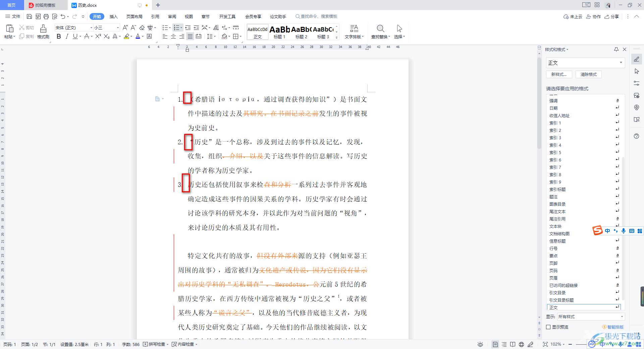Open the 页面布局 ribbon tab
Viewport: 644px width, 349px height.
[134, 16]
